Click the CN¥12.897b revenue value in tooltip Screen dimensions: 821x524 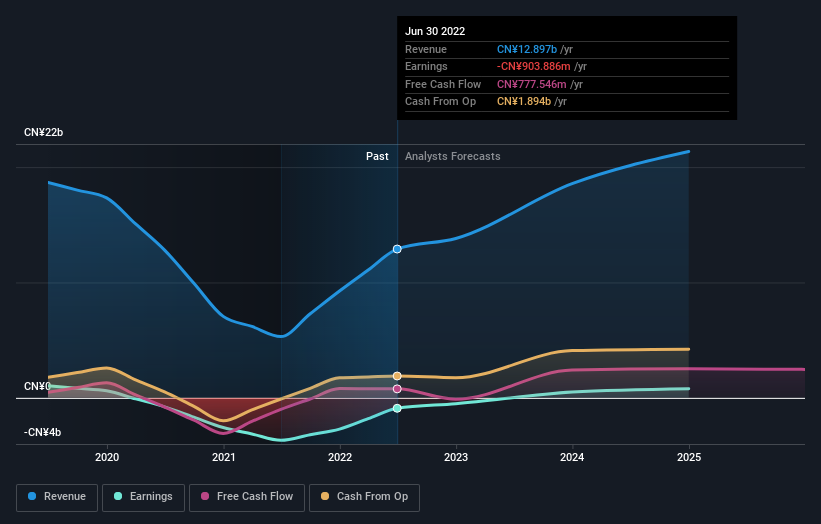[527, 49]
